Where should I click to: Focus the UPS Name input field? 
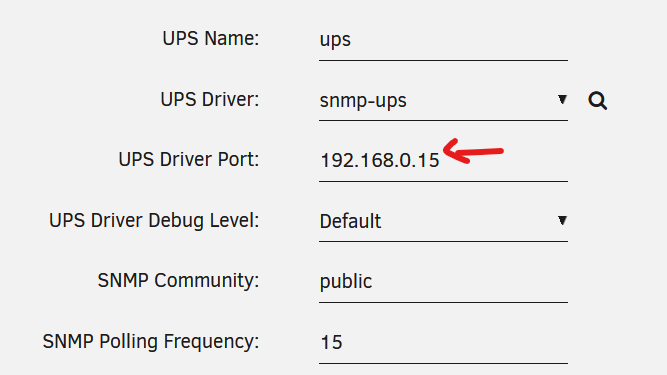tap(443, 40)
